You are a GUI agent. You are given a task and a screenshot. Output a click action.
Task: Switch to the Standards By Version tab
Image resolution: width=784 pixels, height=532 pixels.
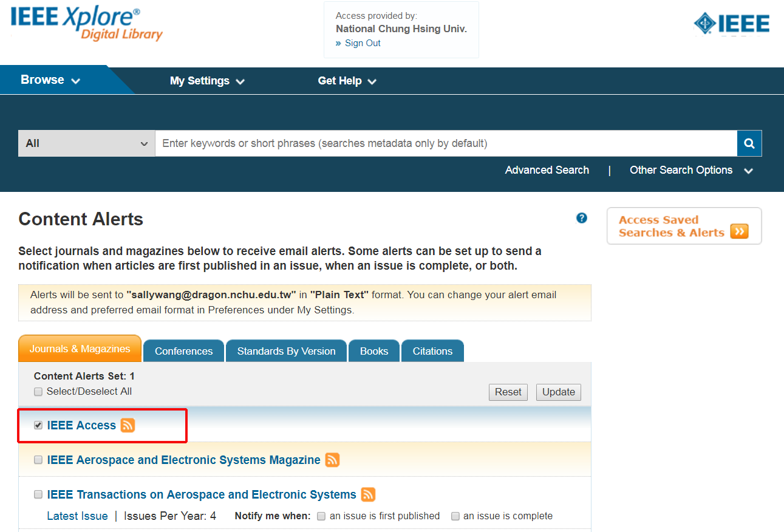[286, 351]
